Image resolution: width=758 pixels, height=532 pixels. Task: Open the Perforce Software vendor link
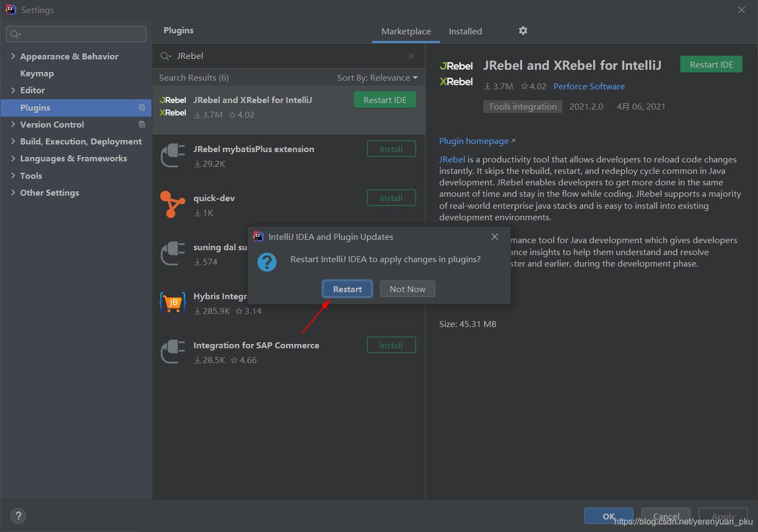(x=589, y=86)
